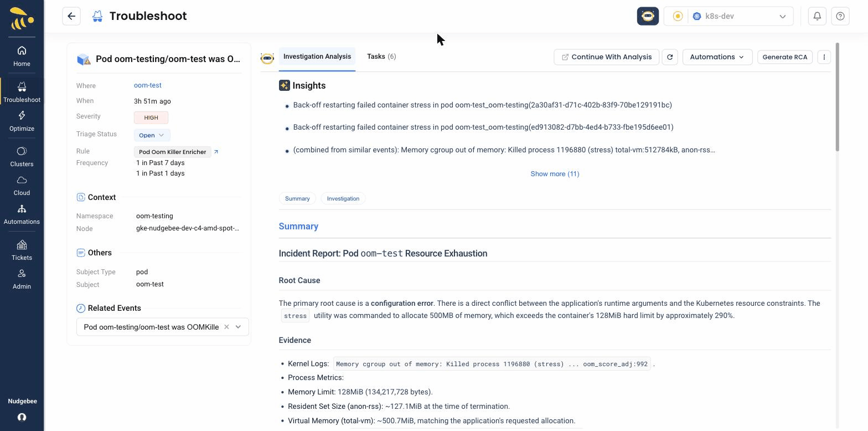Open Automations in the sidebar
Image resolution: width=868 pixels, height=431 pixels.
coord(22,214)
